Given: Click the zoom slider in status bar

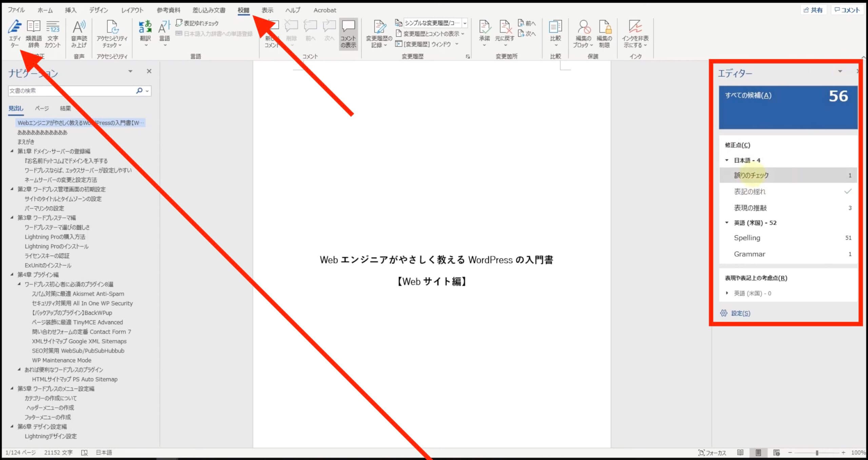Looking at the screenshot, I should (817, 453).
